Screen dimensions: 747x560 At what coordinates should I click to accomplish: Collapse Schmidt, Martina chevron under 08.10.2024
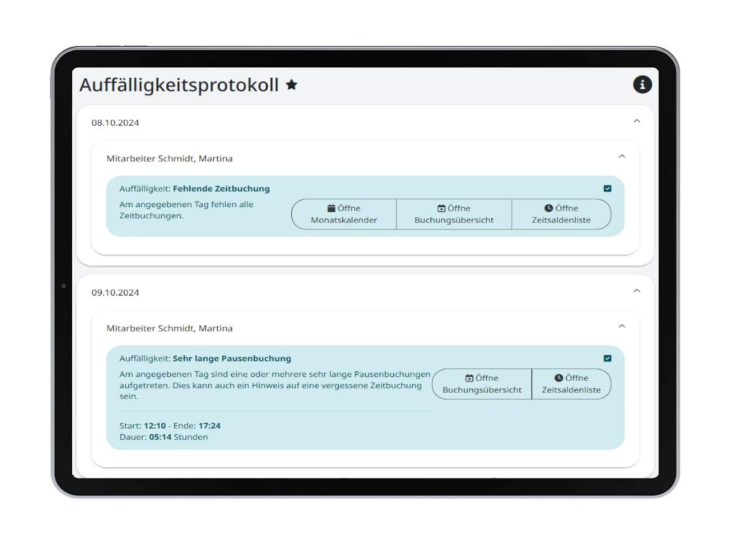[621, 157]
